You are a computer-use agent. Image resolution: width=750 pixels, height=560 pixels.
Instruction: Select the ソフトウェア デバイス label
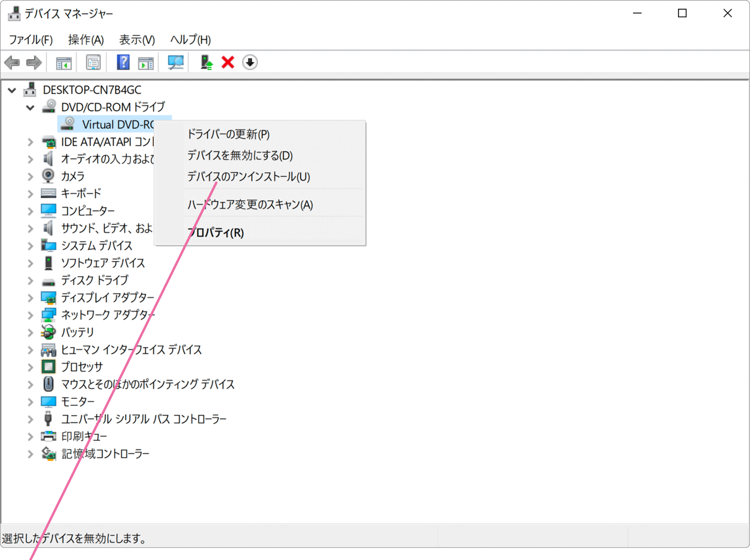[x=103, y=262]
